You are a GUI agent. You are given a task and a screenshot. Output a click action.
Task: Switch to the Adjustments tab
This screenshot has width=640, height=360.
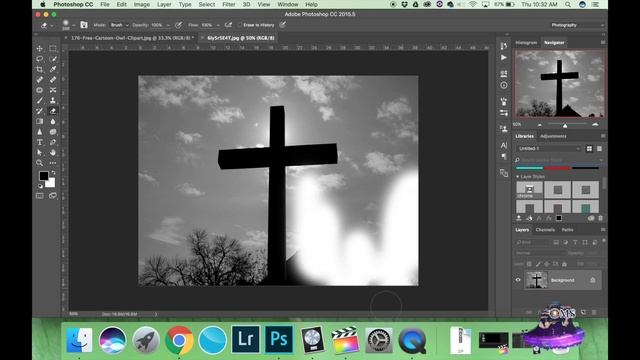(553, 136)
